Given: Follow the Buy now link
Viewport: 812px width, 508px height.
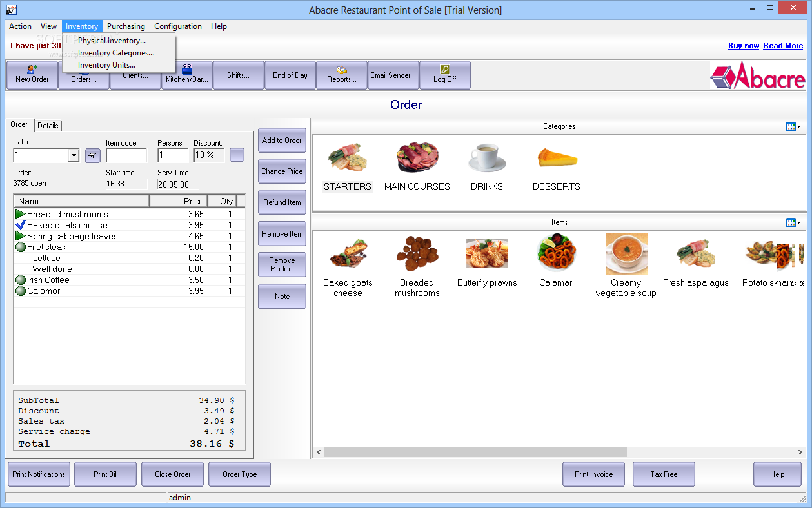Looking at the screenshot, I should pos(744,46).
